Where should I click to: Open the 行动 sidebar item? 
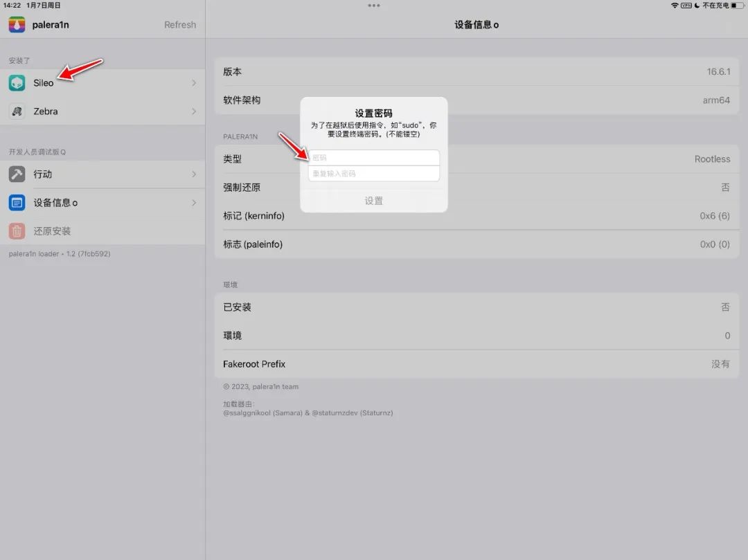coord(103,174)
